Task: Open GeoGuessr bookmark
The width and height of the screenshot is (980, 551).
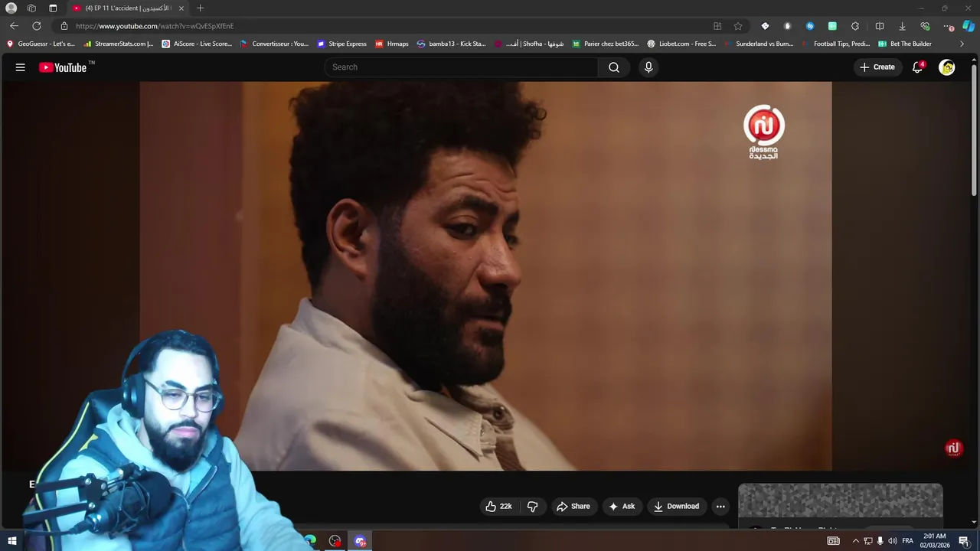Action: 41,44
